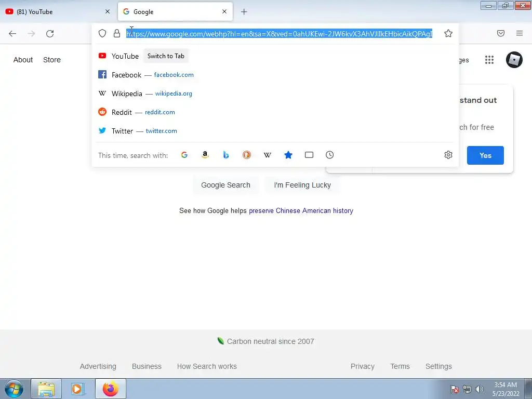
Task: Open Action Center flag tray icon
Action: [455, 389]
